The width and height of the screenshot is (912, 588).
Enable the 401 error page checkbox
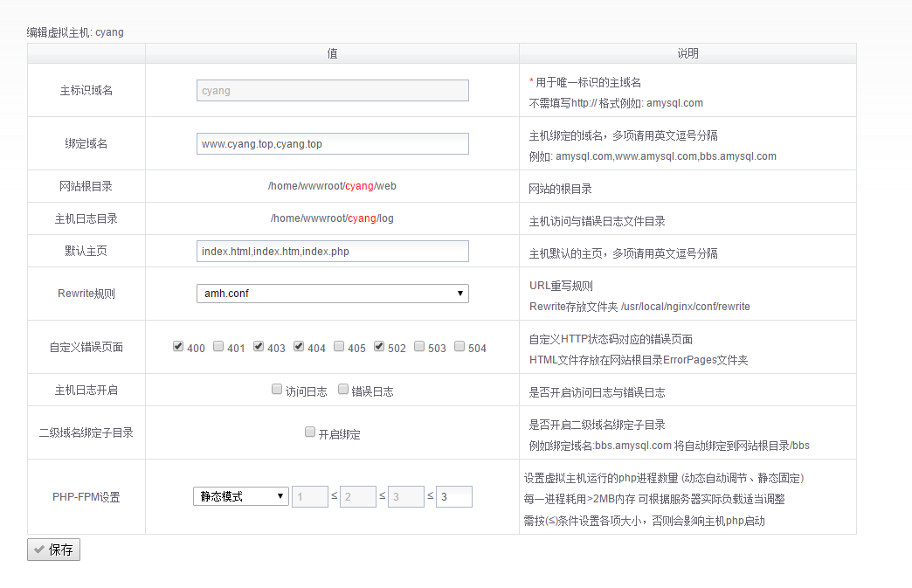(218, 346)
